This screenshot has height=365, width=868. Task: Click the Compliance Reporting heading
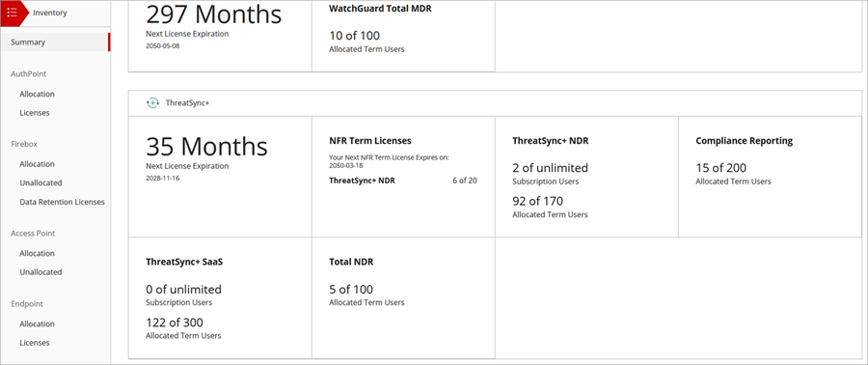744,141
